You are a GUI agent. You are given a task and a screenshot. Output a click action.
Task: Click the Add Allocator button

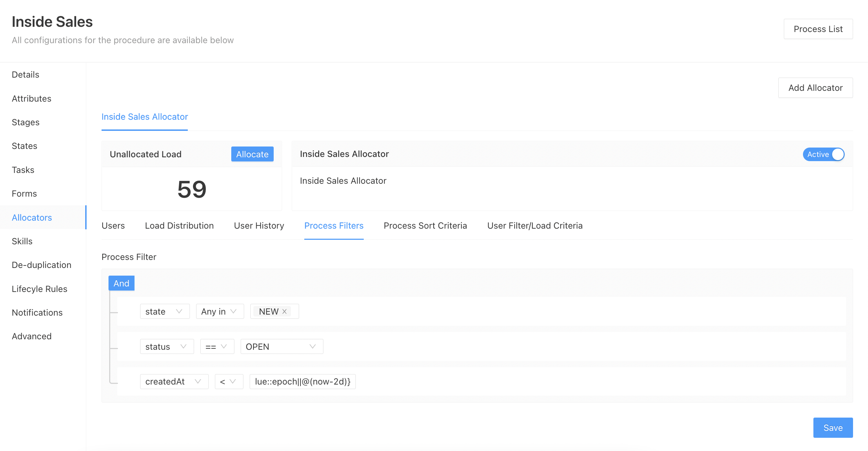[815, 88]
